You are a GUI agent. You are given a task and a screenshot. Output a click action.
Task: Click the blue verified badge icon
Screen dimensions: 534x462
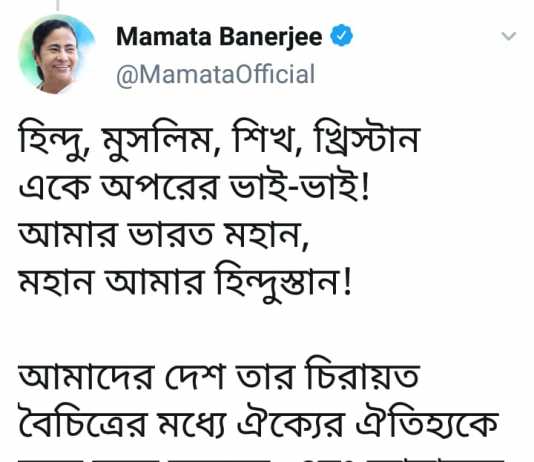pos(342,35)
